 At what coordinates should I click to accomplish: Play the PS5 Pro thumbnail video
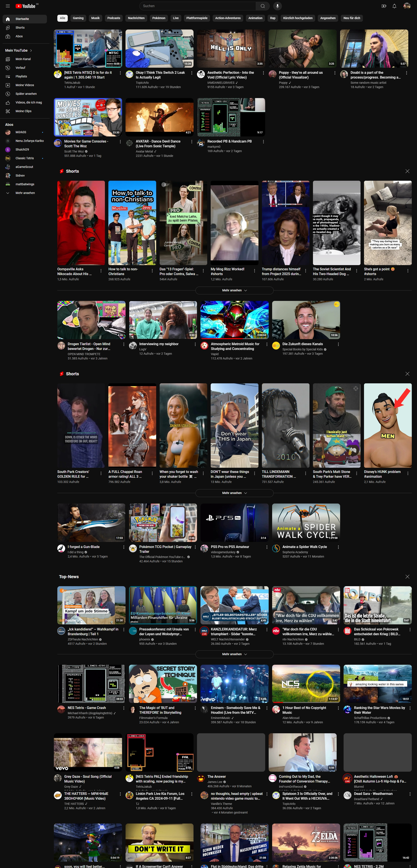click(235, 523)
